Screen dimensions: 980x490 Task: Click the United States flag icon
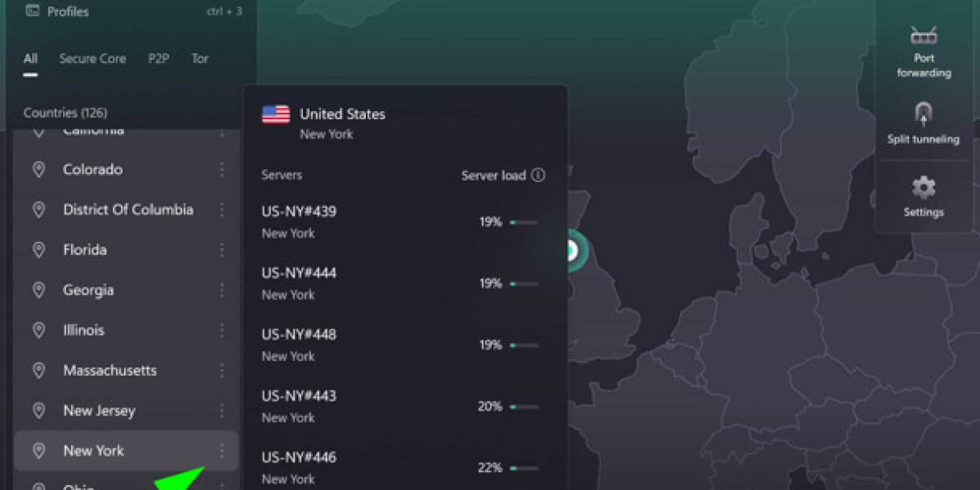(275, 114)
